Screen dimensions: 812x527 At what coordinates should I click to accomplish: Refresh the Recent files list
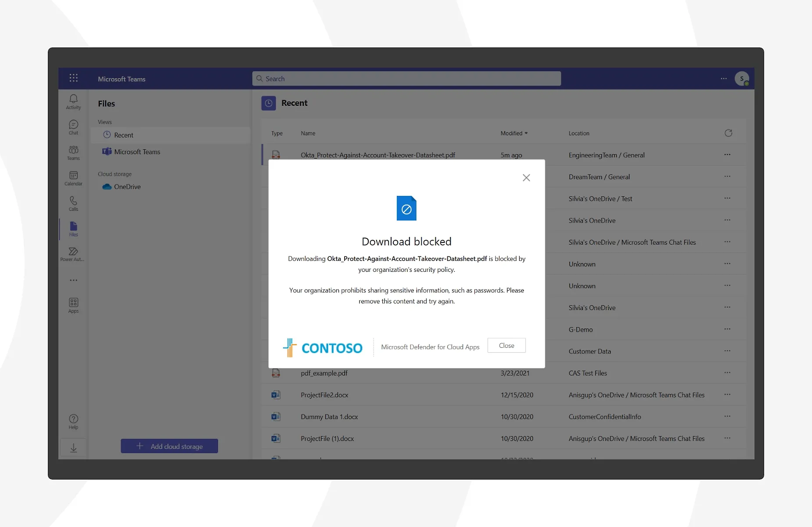[x=728, y=133]
